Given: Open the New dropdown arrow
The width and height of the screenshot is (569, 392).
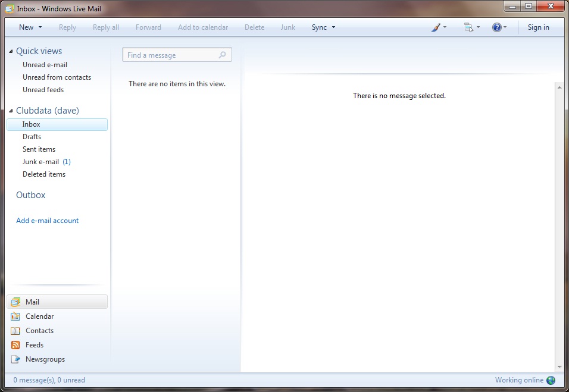Looking at the screenshot, I should tap(40, 27).
